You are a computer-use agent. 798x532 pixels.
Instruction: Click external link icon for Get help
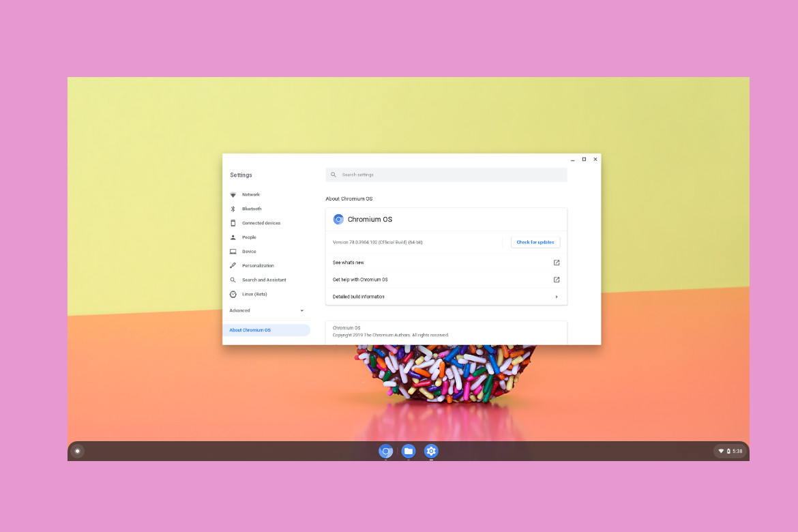click(557, 280)
